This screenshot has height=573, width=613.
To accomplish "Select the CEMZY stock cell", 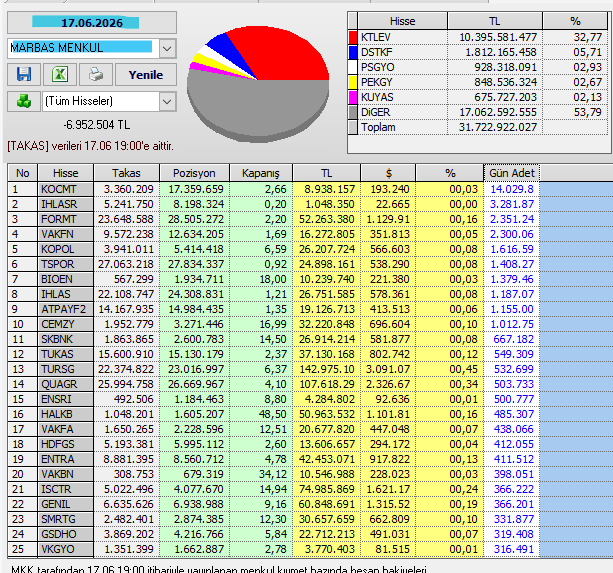I will (66, 324).
